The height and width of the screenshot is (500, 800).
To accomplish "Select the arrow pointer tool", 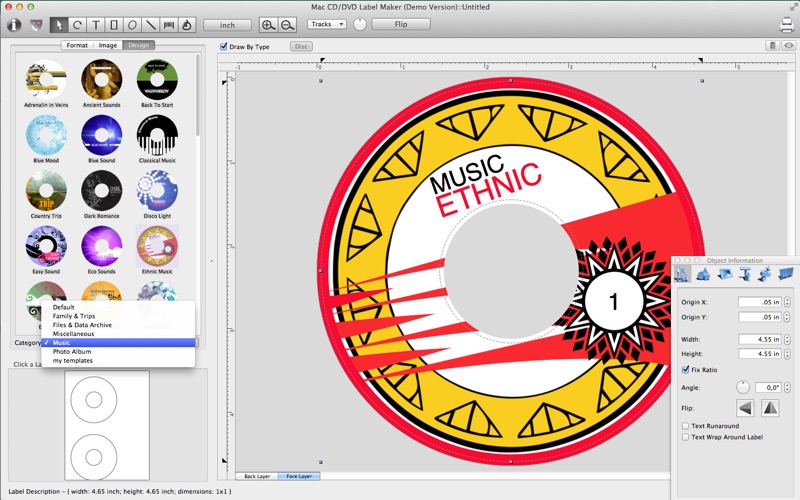I will [59, 24].
